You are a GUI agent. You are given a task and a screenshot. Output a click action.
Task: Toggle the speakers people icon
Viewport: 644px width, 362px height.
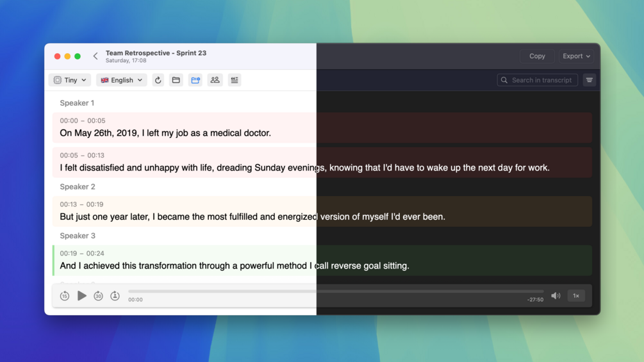tap(215, 80)
